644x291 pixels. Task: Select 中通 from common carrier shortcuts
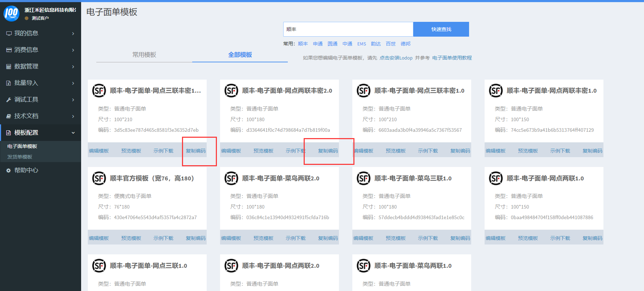tap(347, 44)
